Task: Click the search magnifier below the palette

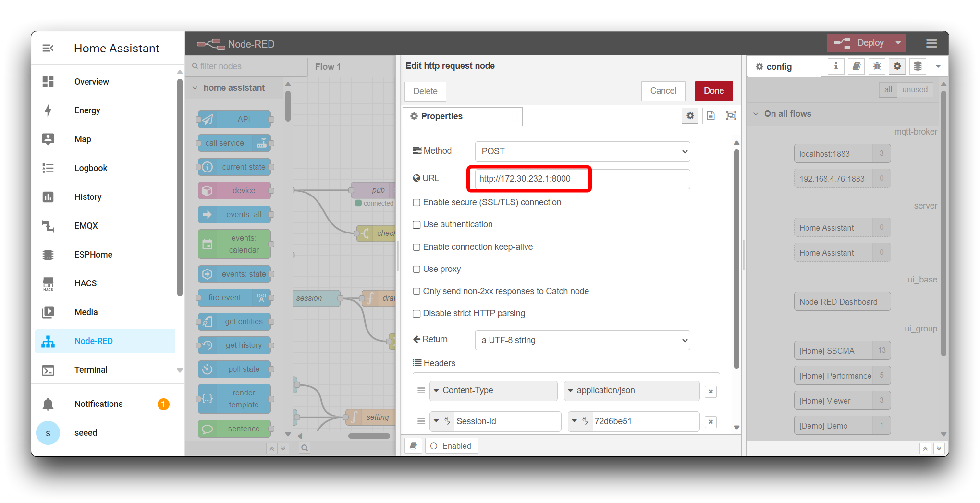Action: (305, 448)
